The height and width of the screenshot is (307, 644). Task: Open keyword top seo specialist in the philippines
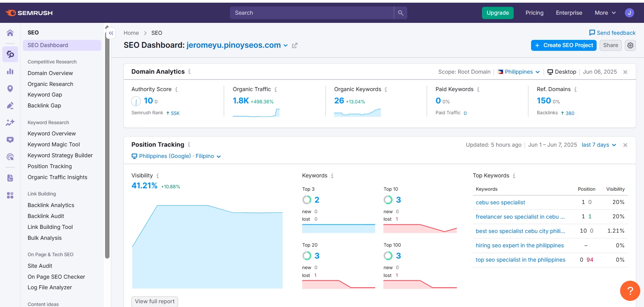[521, 260]
